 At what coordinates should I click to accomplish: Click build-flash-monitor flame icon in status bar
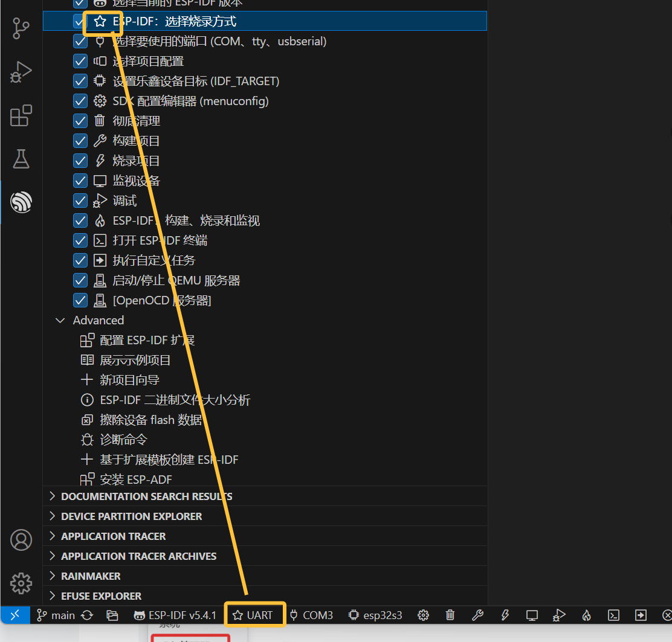[587, 615]
